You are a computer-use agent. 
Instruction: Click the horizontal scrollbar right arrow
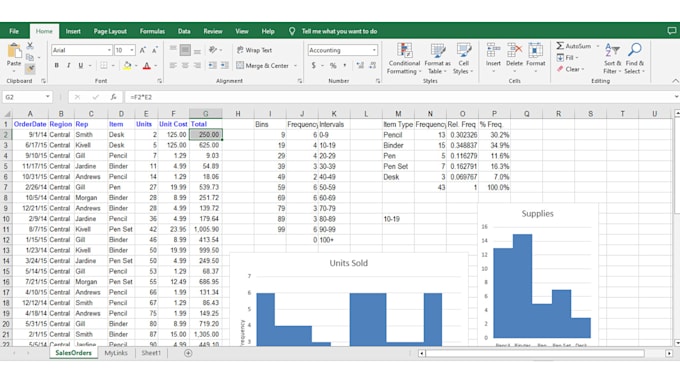(669, 354)
